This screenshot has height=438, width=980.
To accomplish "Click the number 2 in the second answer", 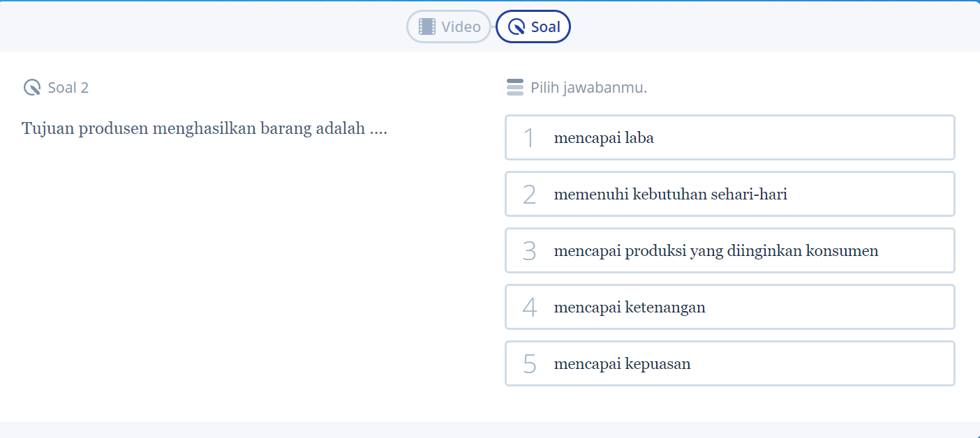I will pos(529,194).
